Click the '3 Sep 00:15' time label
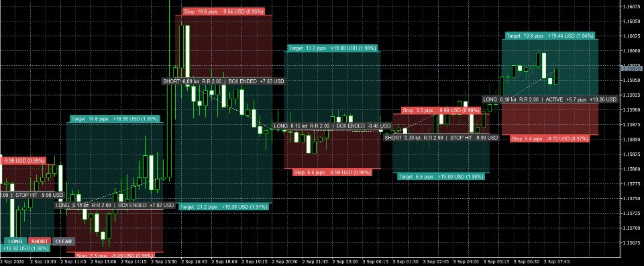 point(376,261)
